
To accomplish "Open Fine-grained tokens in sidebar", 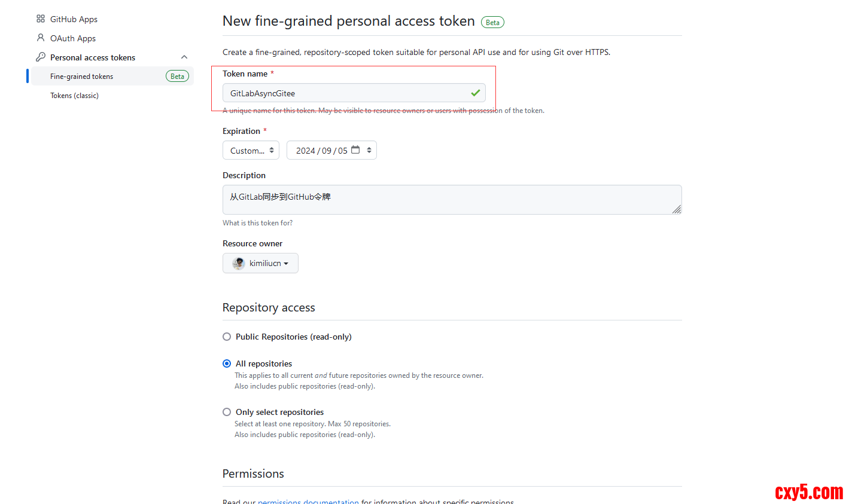I will 82,77.
